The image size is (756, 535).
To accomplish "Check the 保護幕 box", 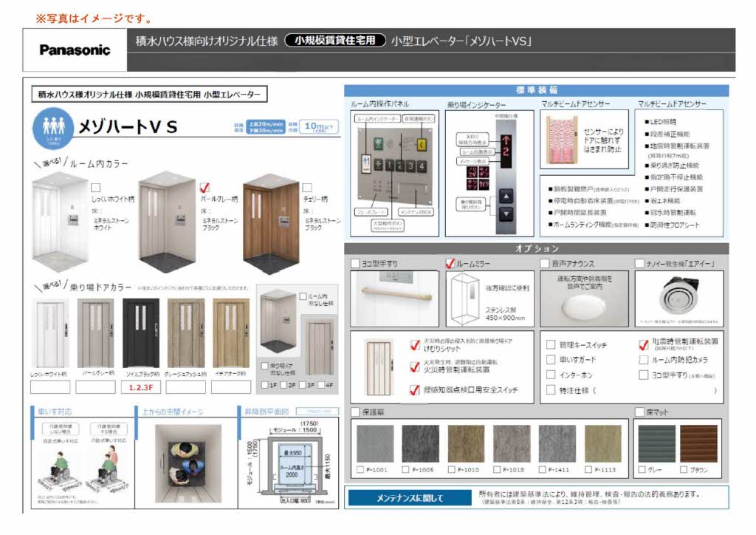I will coord(355,412).
